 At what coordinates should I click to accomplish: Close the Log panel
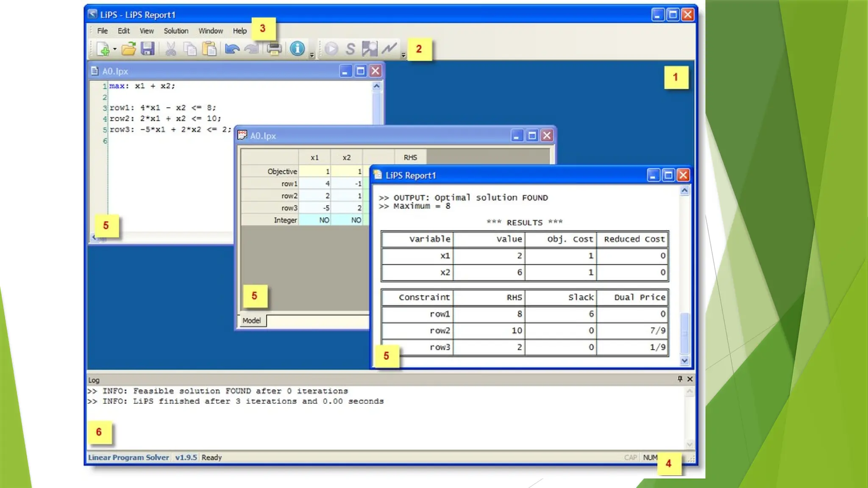(690, 379)
